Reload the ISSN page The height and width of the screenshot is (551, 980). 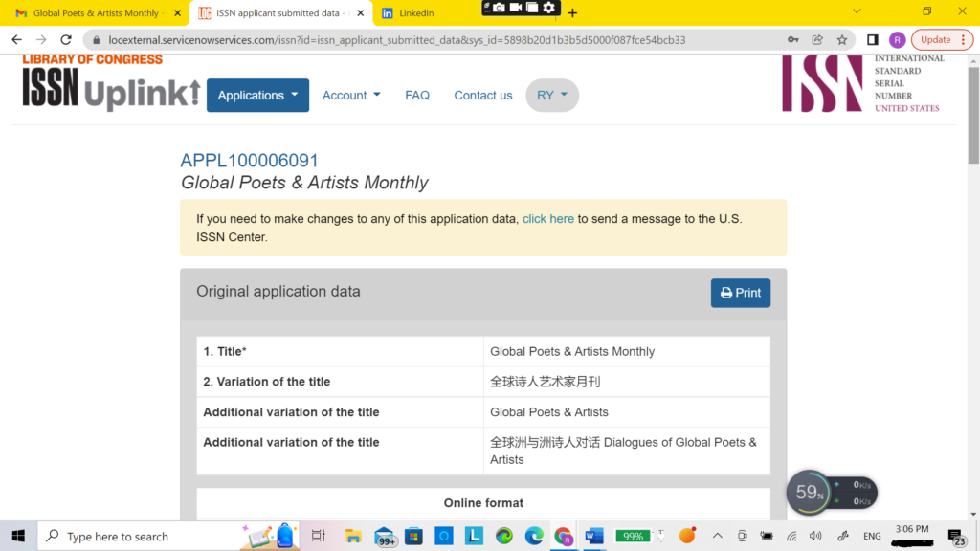[x=66, y=40]
